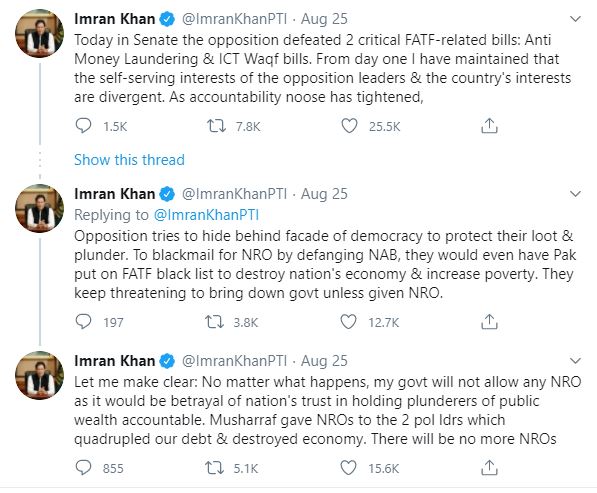Expand more options on the second tweet
The image size is (597, 493).
[575, 194]
